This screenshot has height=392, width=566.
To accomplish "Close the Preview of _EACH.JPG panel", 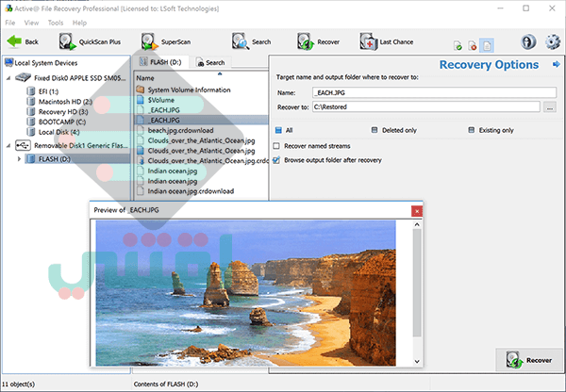I will [x=417, y=211].
